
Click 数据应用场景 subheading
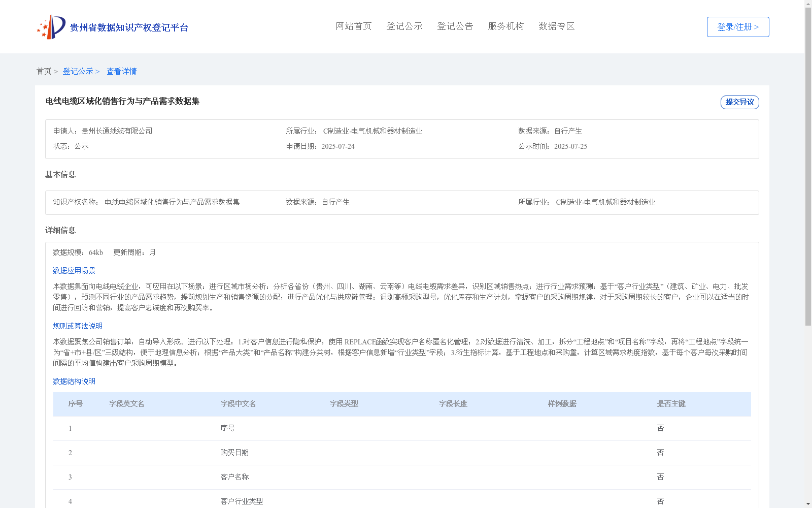(74, 271)
